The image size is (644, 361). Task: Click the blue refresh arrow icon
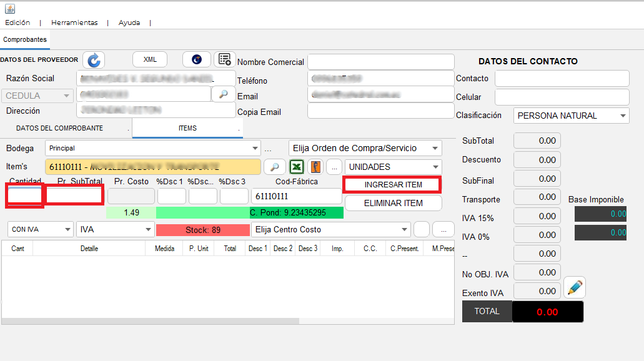pos(94,60)
